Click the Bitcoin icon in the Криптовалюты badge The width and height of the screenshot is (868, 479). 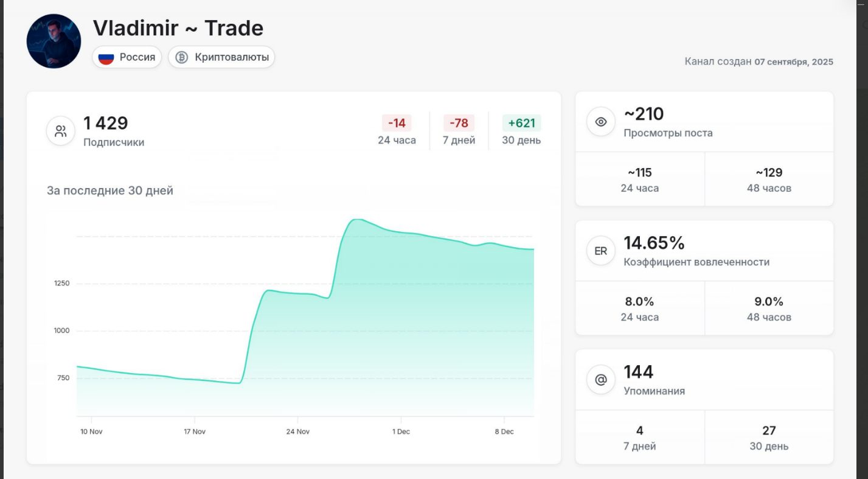[180, 58]
